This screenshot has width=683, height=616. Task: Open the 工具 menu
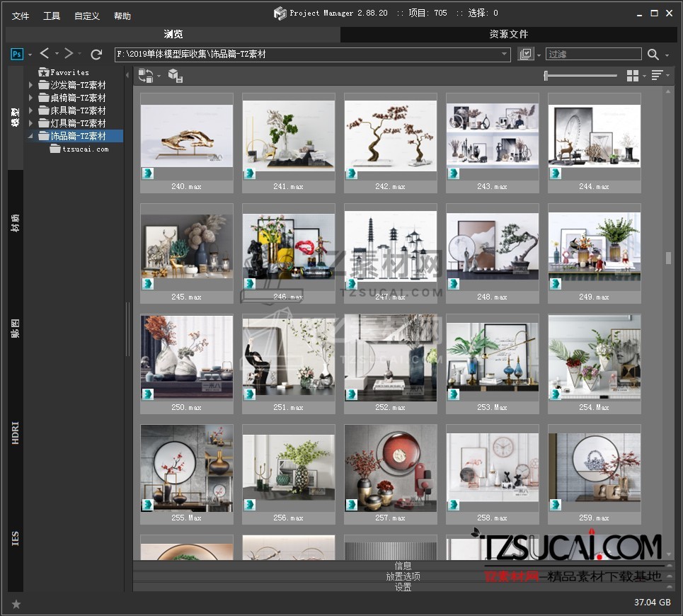tap(52, 16)
